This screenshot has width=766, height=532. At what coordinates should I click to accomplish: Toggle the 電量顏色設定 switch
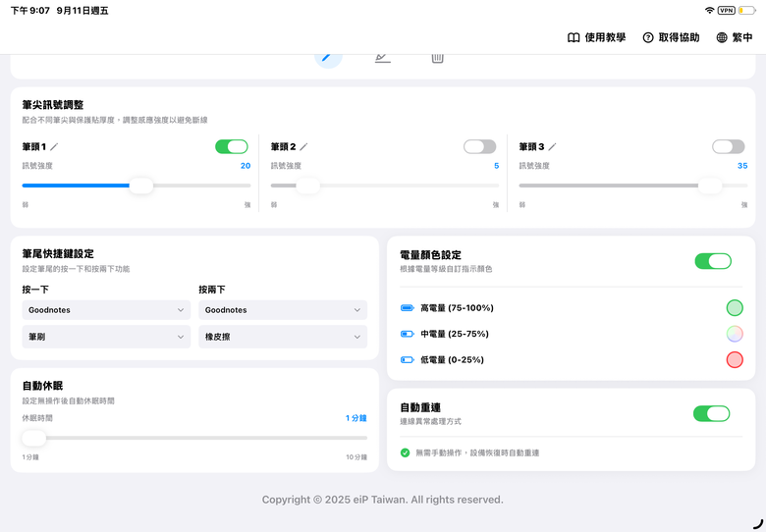[x=713, y=261]
